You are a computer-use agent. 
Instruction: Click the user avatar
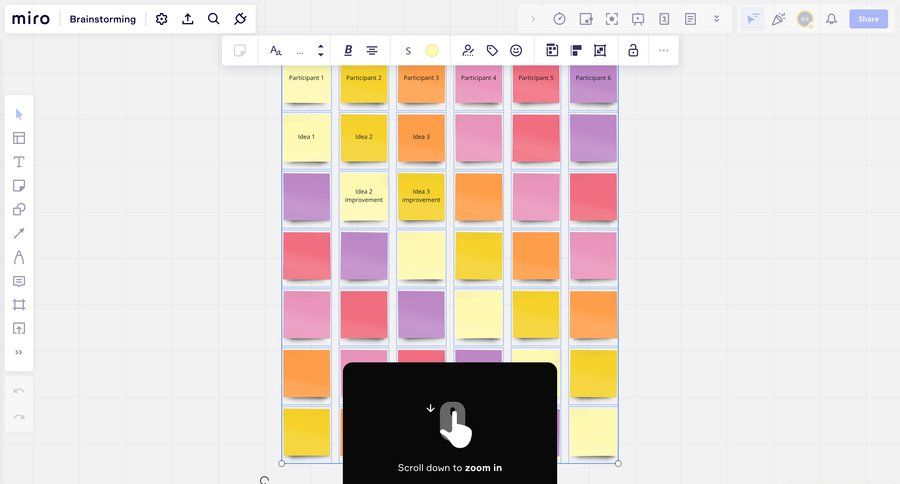coord(805,19)
